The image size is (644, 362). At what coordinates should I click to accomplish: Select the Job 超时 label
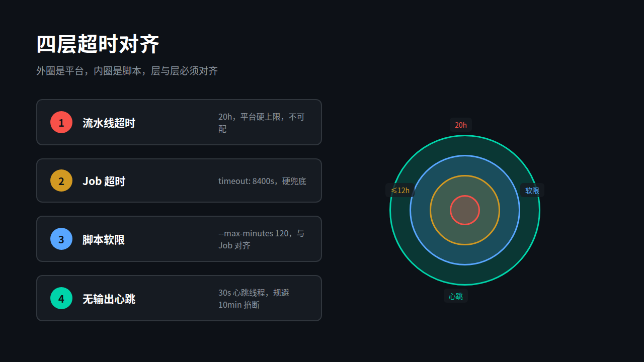[x=104, y=181]
